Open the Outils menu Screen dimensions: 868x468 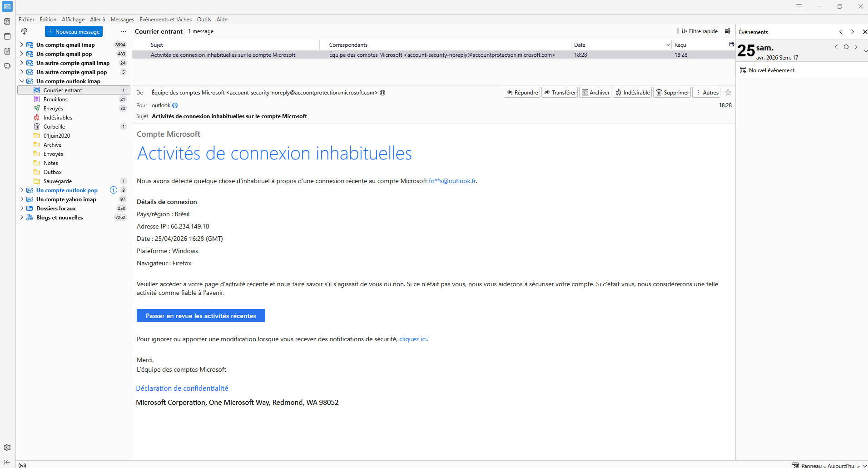pos(204,20)
